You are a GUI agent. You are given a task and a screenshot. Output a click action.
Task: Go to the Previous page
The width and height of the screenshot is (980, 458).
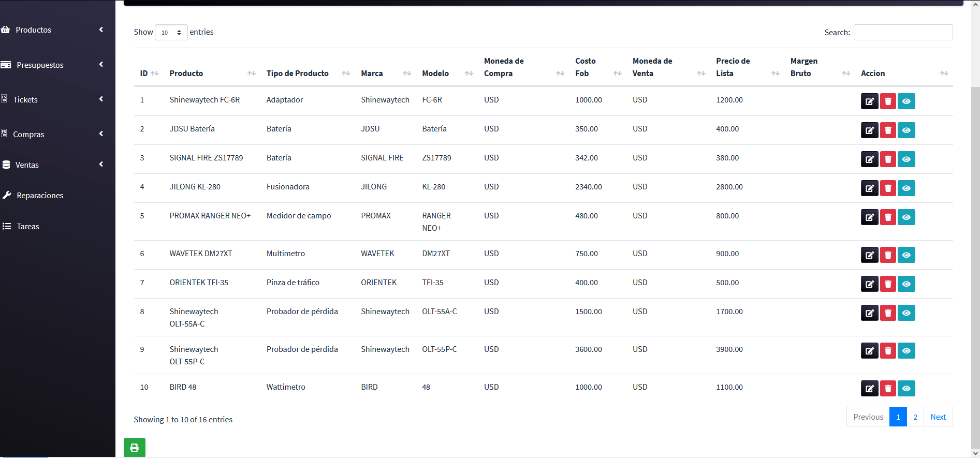coord(868,417)
